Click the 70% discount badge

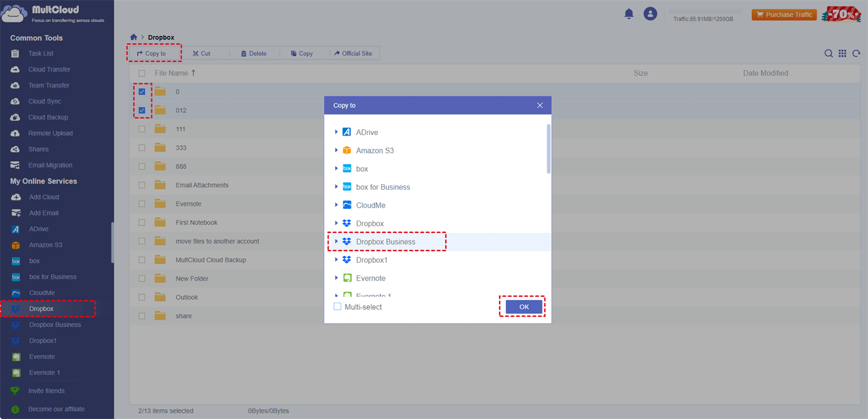(841, 14)
